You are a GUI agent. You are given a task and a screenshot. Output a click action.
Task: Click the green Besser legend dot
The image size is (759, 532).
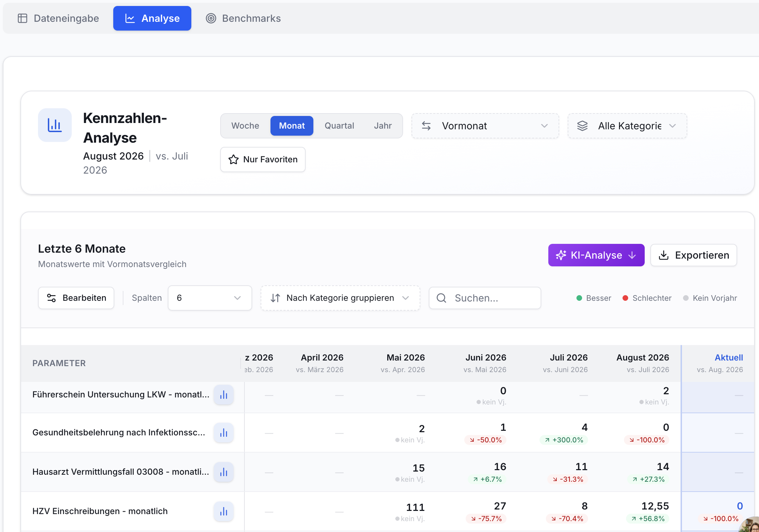pos(579,298)
